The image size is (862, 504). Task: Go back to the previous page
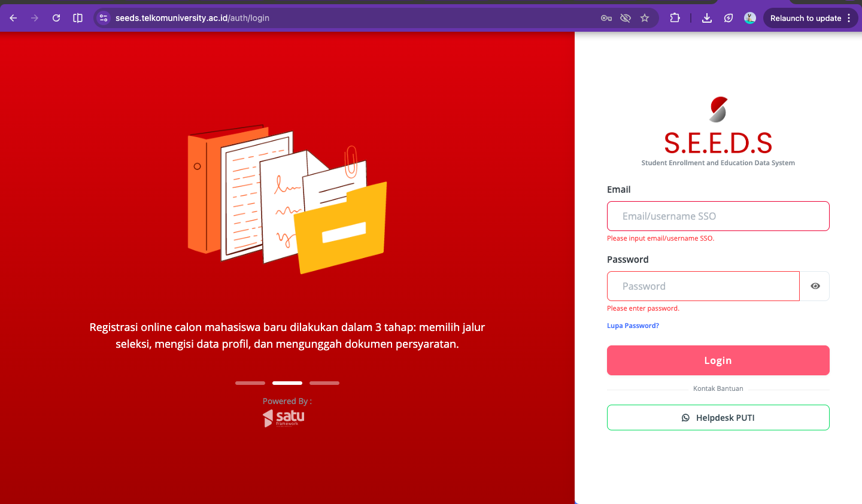(13, 18)
